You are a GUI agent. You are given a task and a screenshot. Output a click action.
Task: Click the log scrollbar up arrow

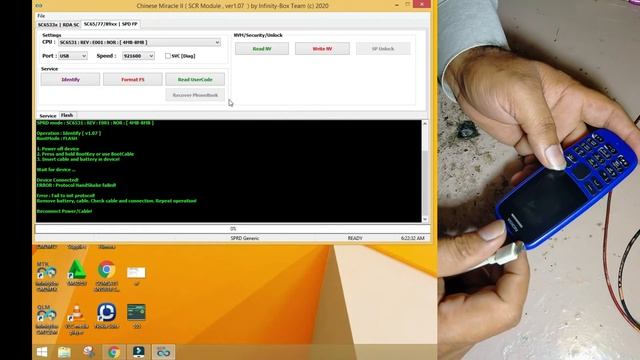[425, 123]
